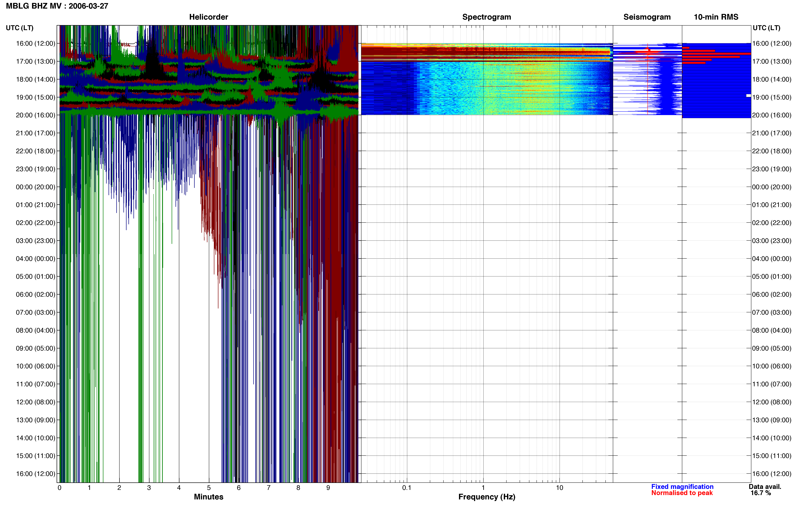
Task: Select the Helicorder panel title
Action: [209, 17]
